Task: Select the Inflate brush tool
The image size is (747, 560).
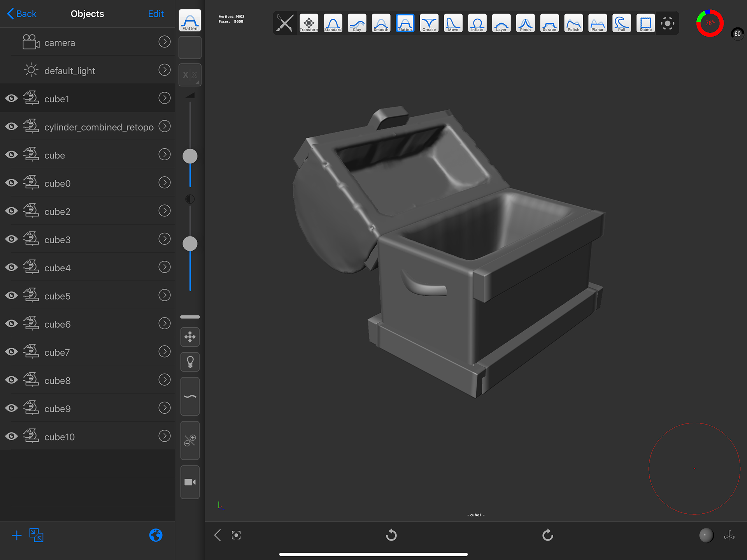Action: (477, 23)
